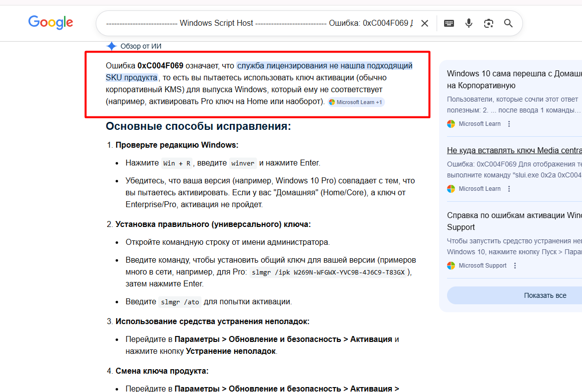Open the Microsoft Learn +1 source chip
This screenshot has width=582, height=392.
[356, 102]
